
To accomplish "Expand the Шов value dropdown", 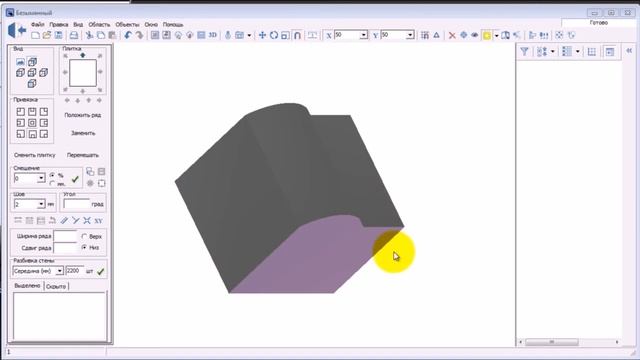I will [41, 204].
